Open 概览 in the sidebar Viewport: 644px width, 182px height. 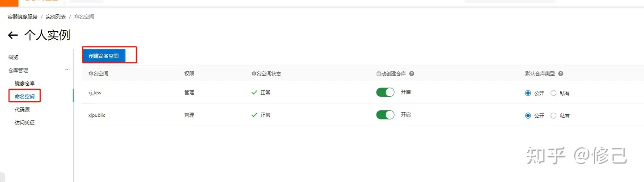click(13, 57)
